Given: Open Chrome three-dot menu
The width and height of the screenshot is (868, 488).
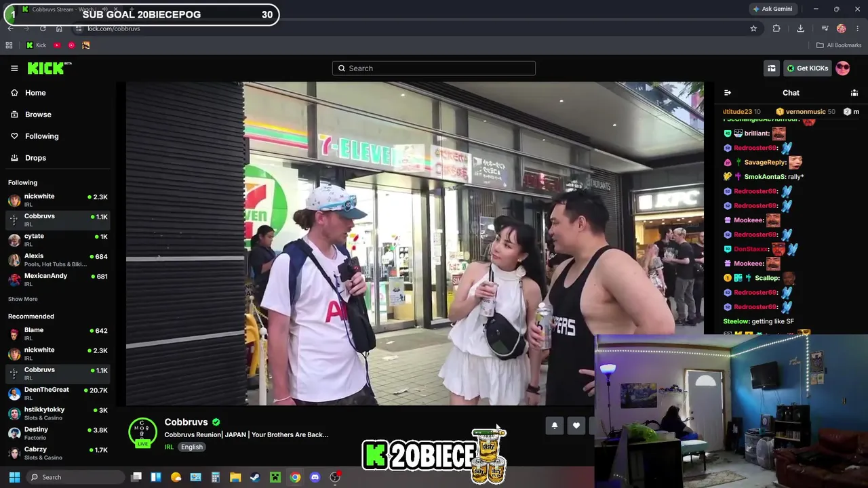Looking at the screenshot, I should pos(858,28).
